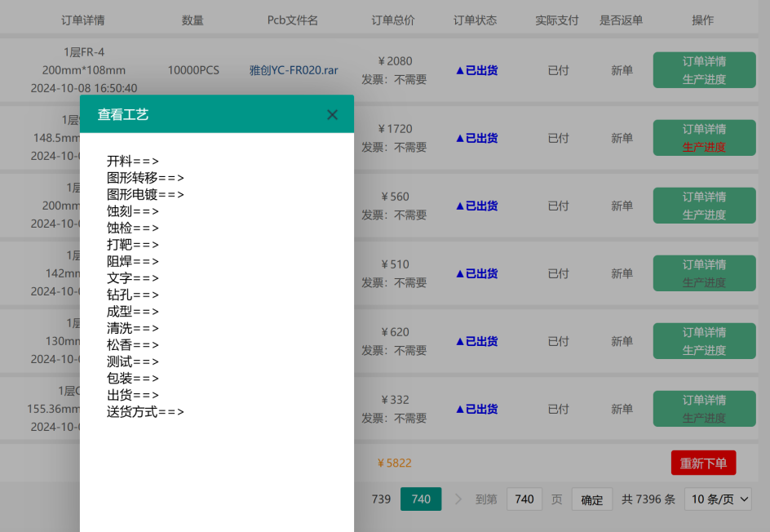Click 已出货 status of the ¥560 order
770x532 pixels.
pos(476,206)
